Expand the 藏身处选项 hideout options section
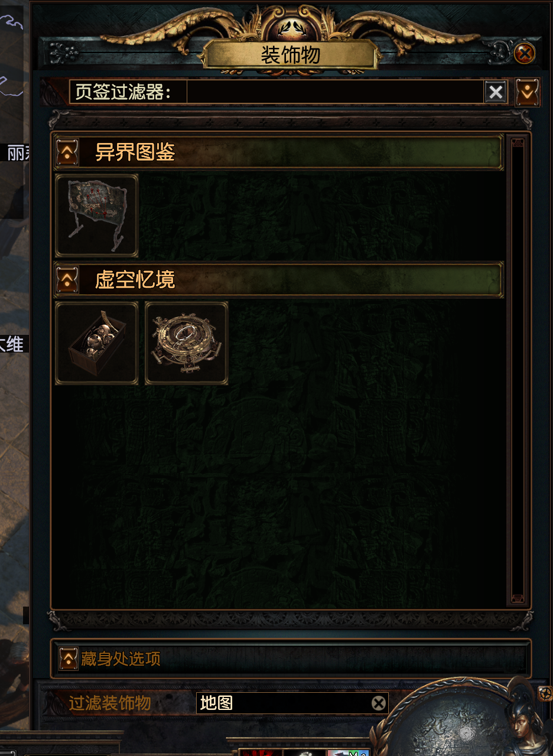The image size is (553, 756). 69,659
